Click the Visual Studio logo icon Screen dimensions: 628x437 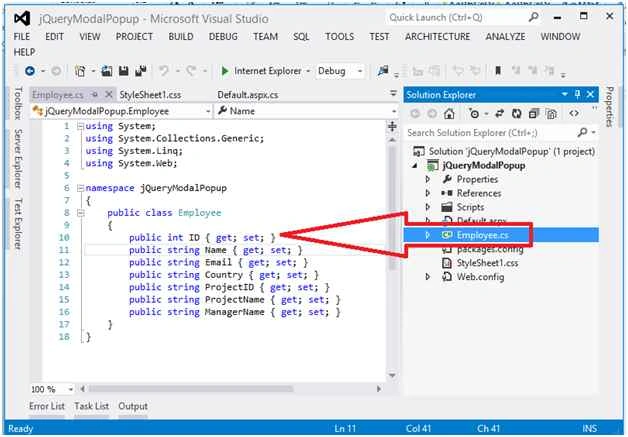coord(22,19)
